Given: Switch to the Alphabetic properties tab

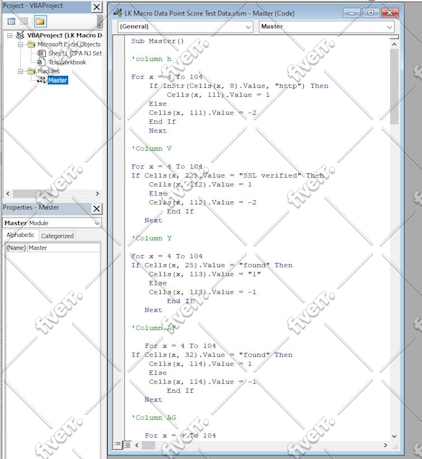Looking at the screenshot, I should [x=21, y=235].
